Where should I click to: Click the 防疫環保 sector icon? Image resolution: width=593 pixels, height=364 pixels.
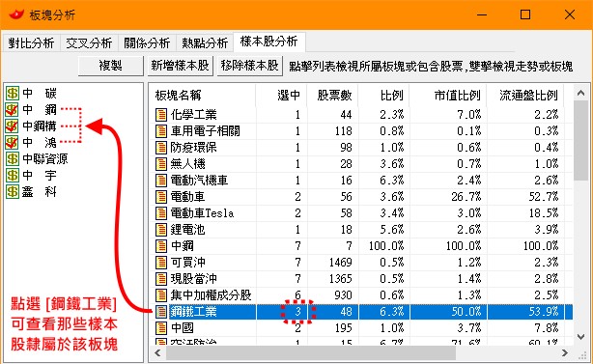click(x=161, y=148)
